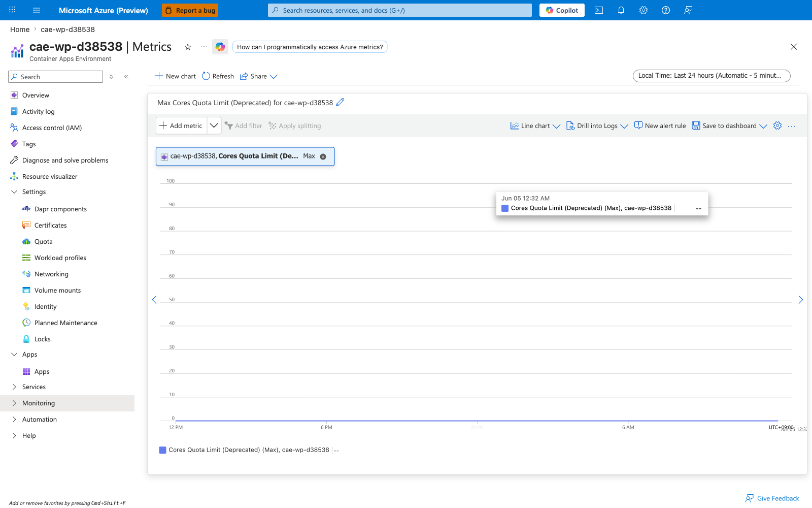Viewport: 812px width, 508px height.
Task: Expand the Automation section
Action: tap(14, 420)
